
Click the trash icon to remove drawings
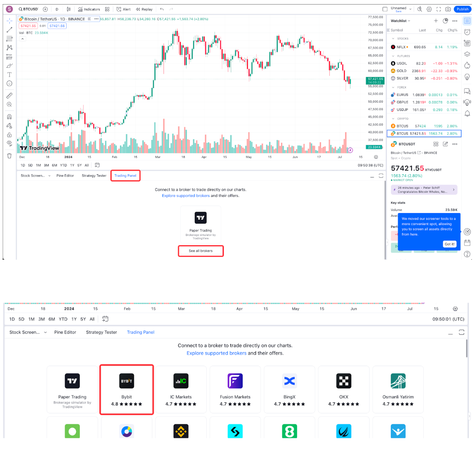[x=9, y=156]
